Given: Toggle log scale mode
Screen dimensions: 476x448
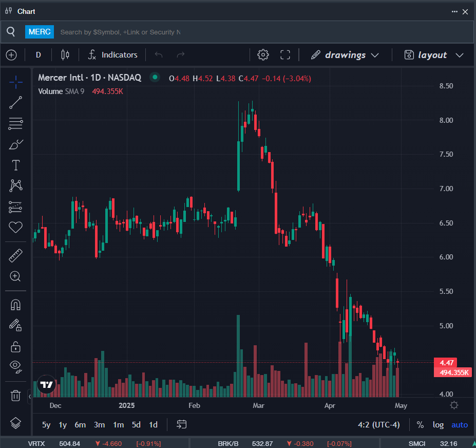Looking at the screenshot, I should coord(438,424).
